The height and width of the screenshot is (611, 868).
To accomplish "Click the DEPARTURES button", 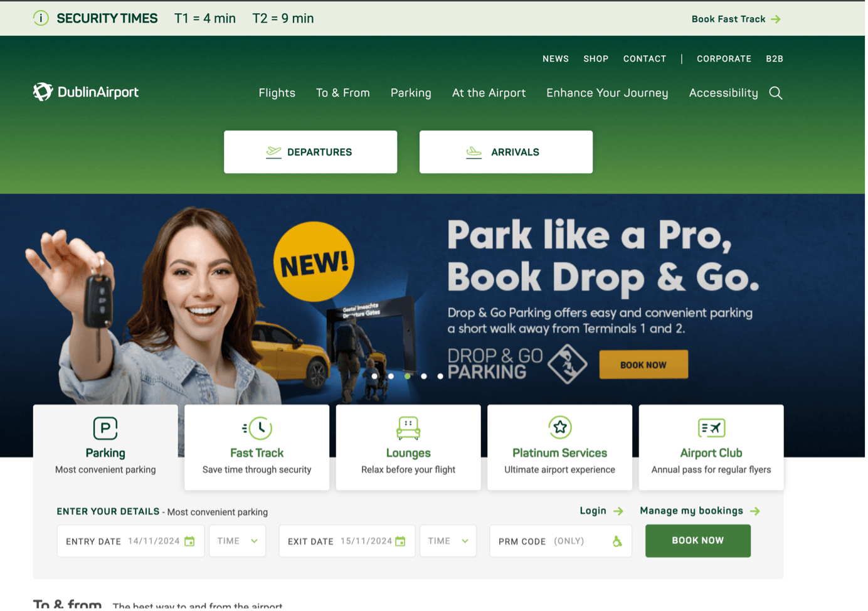I will [x=312, y=152].
